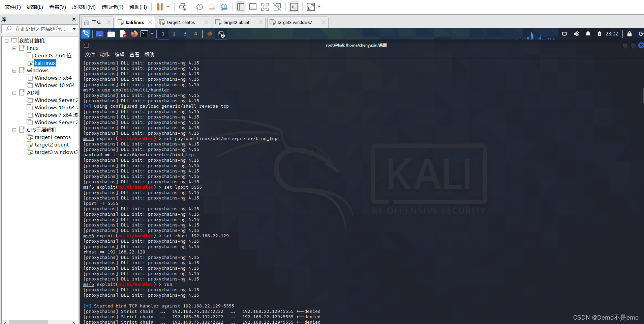Switch to the target1 centos tab
This screenshot has width=644, height=324.
[181, 22]
